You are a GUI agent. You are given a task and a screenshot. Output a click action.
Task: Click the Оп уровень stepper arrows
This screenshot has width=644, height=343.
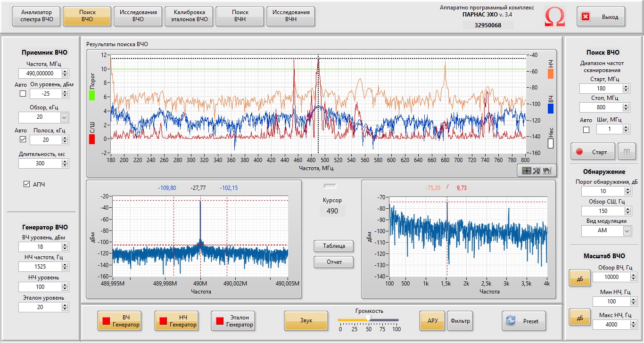coord(65,94)
